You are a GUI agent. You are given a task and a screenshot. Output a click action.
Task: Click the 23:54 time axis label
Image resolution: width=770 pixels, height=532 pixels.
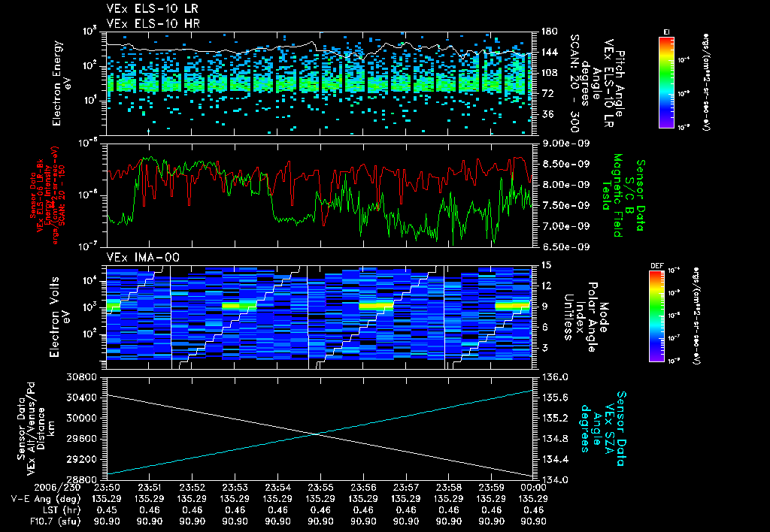point(277,488)
